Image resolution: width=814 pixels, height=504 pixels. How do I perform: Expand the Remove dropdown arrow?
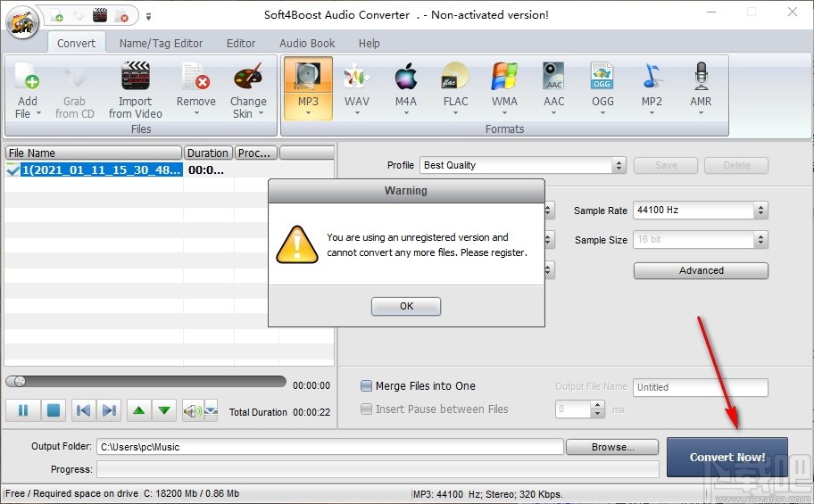coord(196,113)
